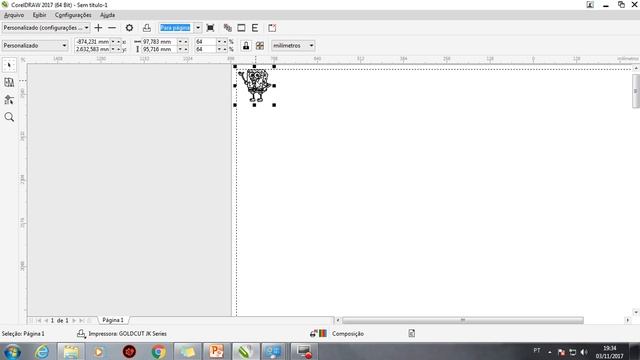Image resolution: width=640 pixels, height=360 pixels.
Task: Open Windows Explorer folder on taskbar
Action: [71, 351]
